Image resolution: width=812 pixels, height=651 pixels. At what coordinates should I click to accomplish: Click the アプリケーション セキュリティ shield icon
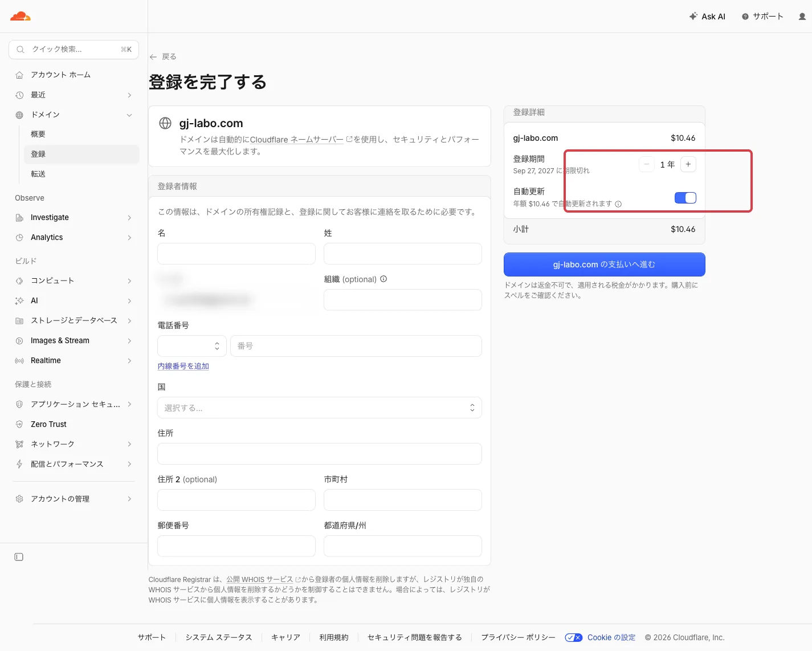pyautogui.click(x=19, y=404)
